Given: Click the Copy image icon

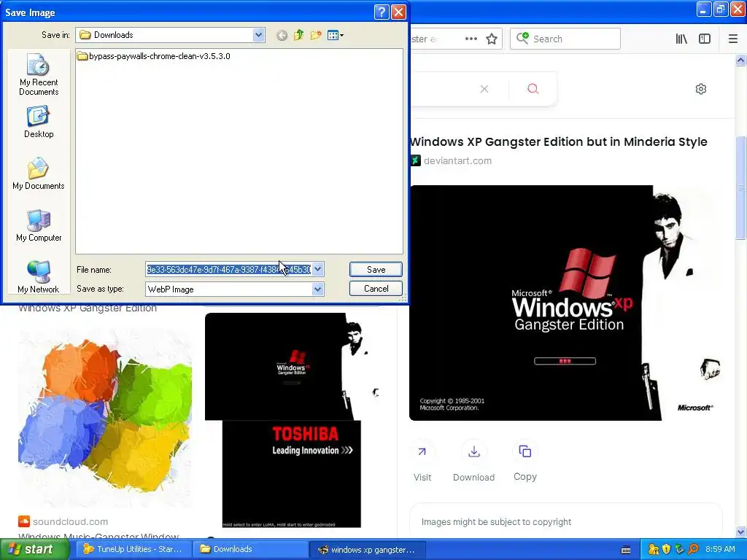Looking at the screenshot, I should point(525,451).
